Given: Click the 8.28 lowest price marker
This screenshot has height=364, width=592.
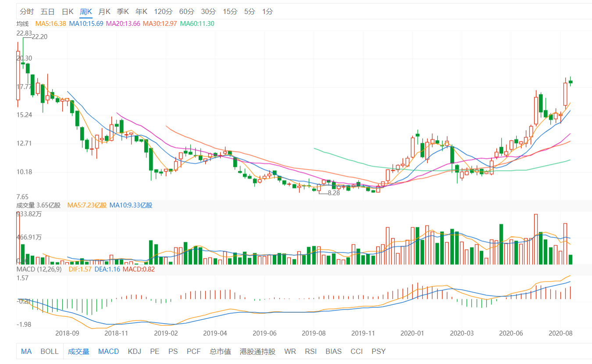Looking at the screenshot, I should [x=334, y=193].
